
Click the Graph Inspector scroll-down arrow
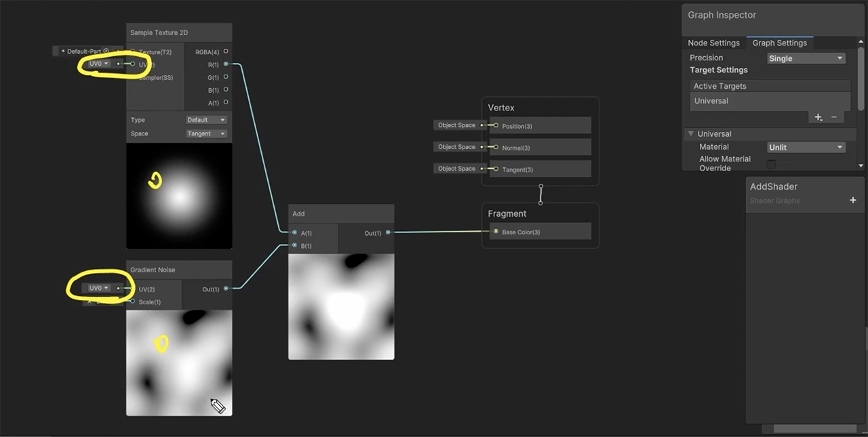861,165
